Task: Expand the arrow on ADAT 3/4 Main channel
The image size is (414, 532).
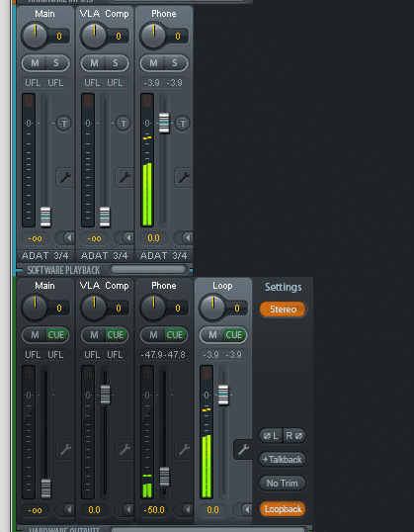Action: 68,238
